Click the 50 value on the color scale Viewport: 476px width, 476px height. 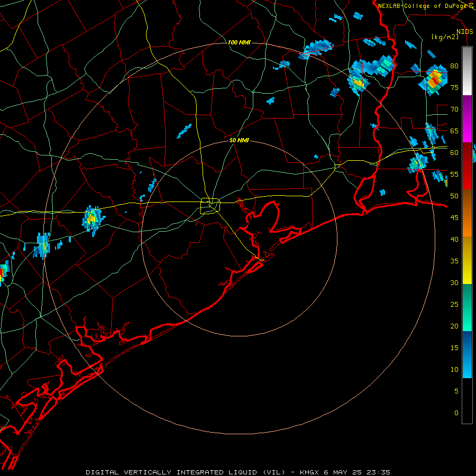coord(454,196)
